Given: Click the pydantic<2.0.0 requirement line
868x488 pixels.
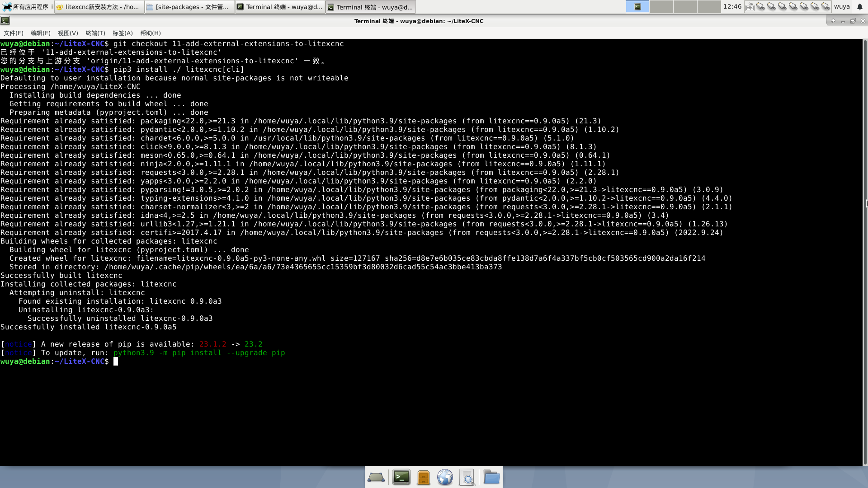Looking at the screenshot, I should [310, 130].
